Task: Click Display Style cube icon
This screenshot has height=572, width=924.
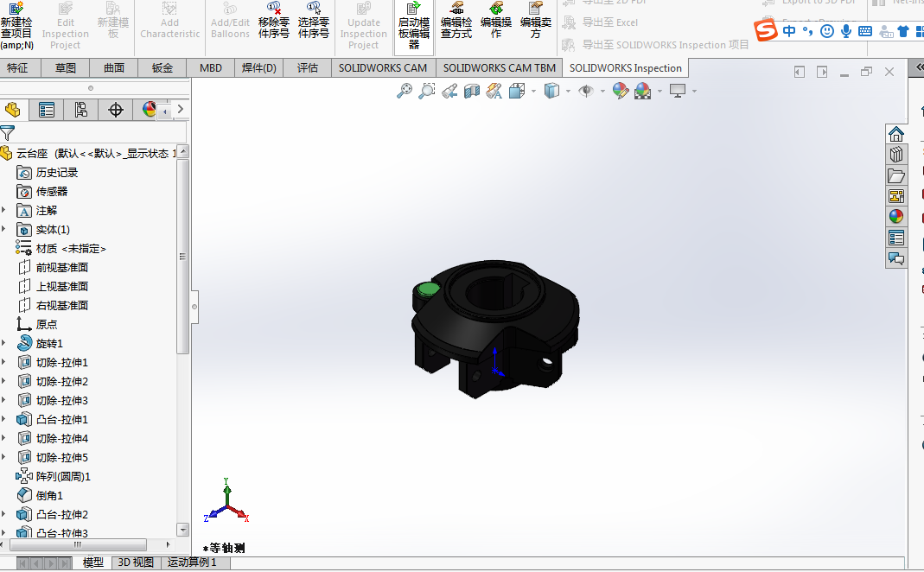Action: tap(551, 91)
